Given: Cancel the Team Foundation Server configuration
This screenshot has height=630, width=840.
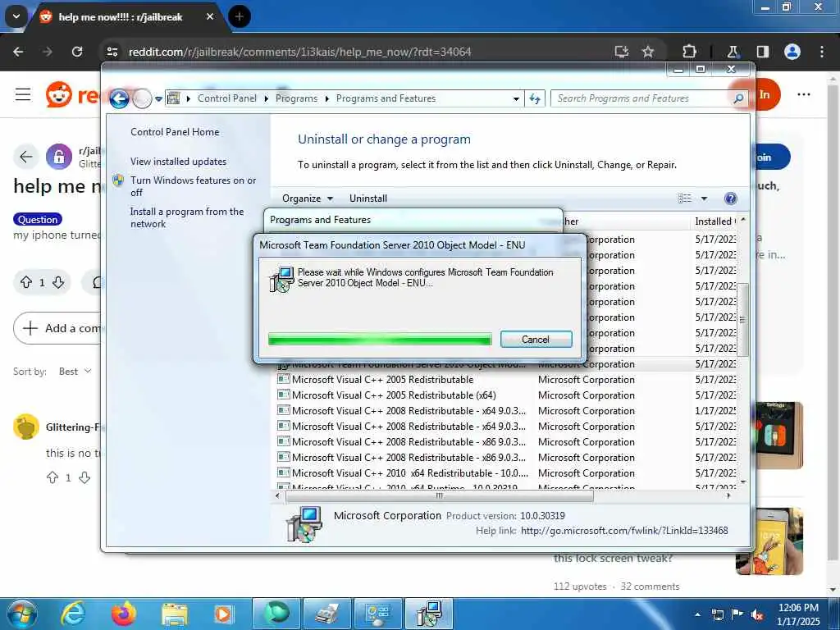Looking at the screenshot, I should point(536,339).
